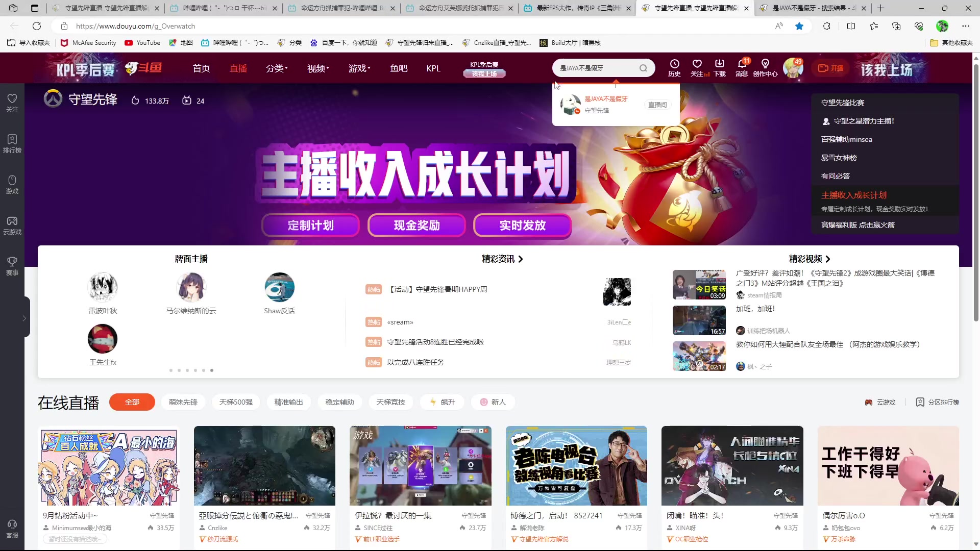The height and width of the screenshot is (551, 980).
Task: Enable the 天梯500强 filter
Action: pos(236,402)
